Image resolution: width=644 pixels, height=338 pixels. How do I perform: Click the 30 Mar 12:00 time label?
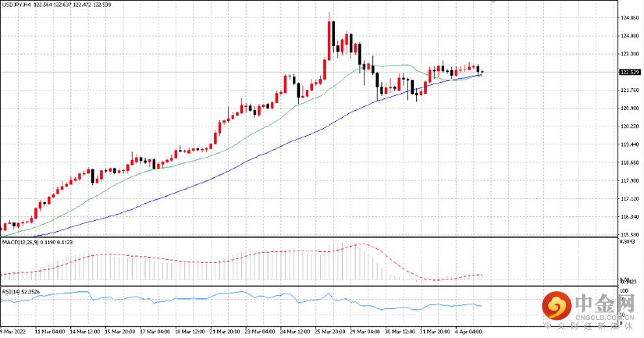pyautogui.click(x=400, y=331)
